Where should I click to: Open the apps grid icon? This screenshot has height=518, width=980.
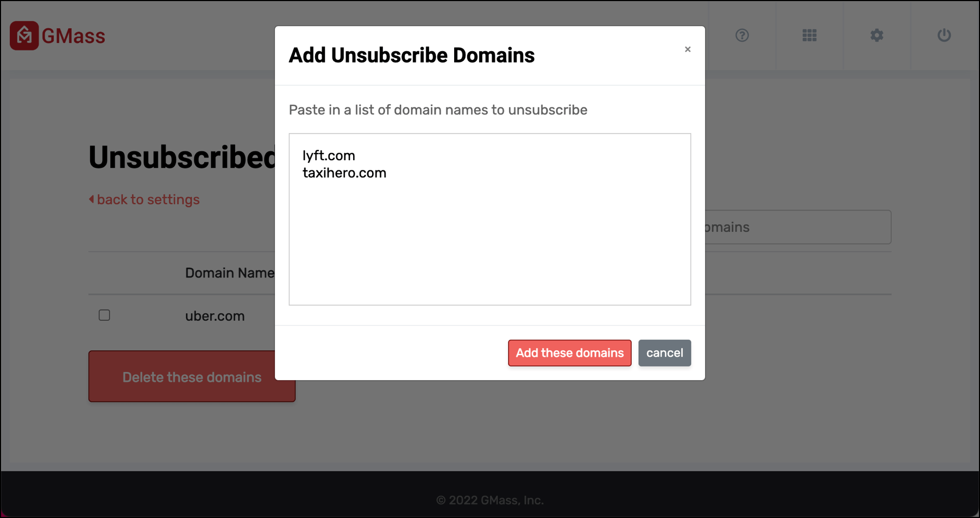(x=809, y=35)
